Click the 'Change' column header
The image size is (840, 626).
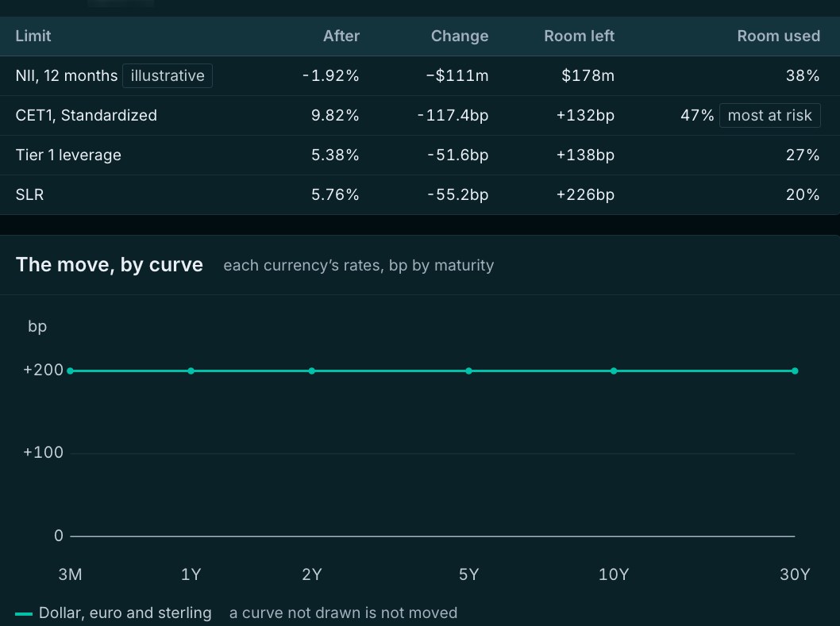[x=460, y=36]
